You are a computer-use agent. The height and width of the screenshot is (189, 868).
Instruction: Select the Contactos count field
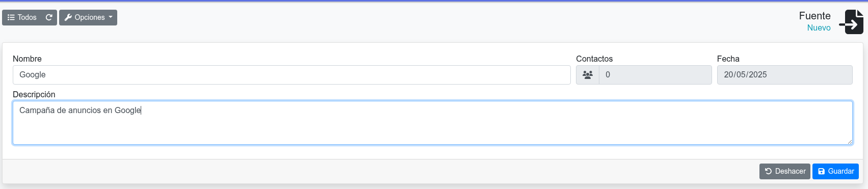(x=655, y=75)
